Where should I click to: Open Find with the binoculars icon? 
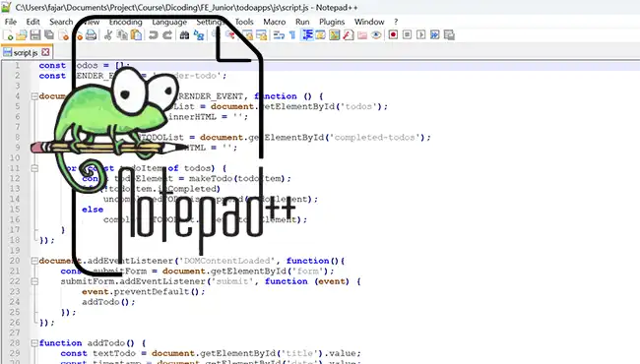pyautogui.click(x=184, y=35)
